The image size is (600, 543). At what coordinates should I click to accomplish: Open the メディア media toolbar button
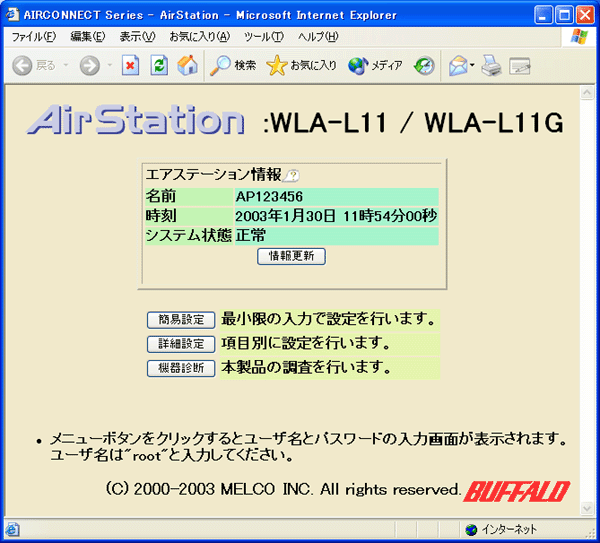375,66
